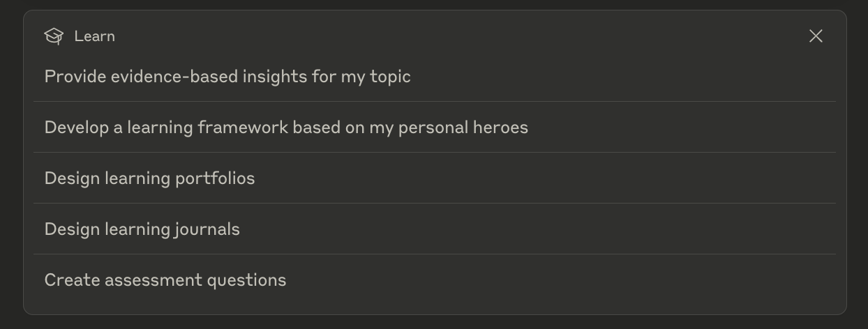Image resolution: width=868 pixels, height=329 pixels.
Task: Close the Learn suggestions panel
Action: (816, 36)
